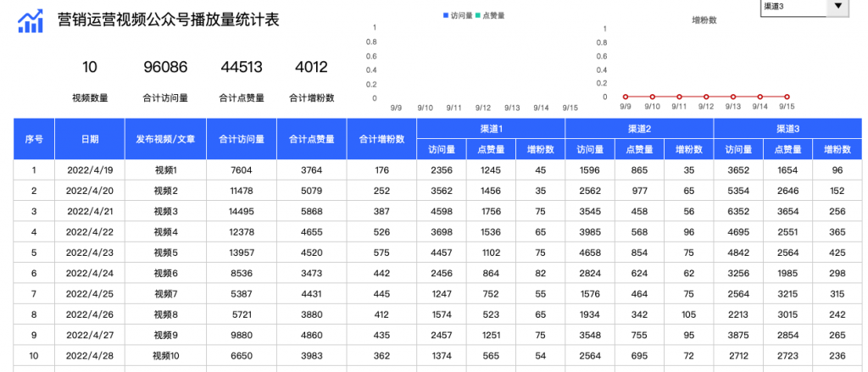Select channel 3 likes cell 2723
The image size is (868, 372).
[787, 355]
